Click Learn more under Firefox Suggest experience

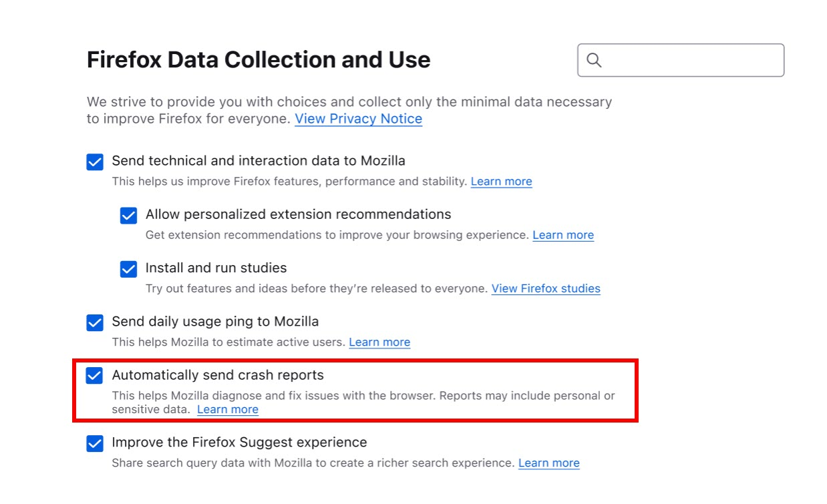(548, 463)
